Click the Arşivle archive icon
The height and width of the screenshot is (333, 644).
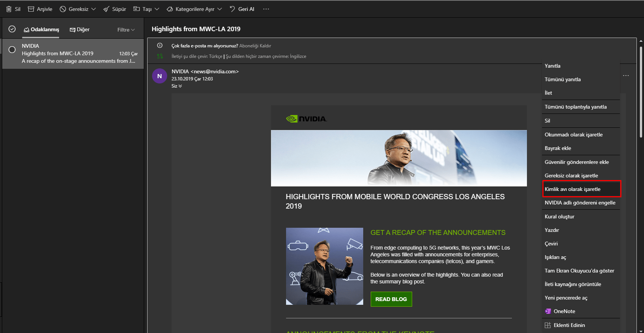31,9
